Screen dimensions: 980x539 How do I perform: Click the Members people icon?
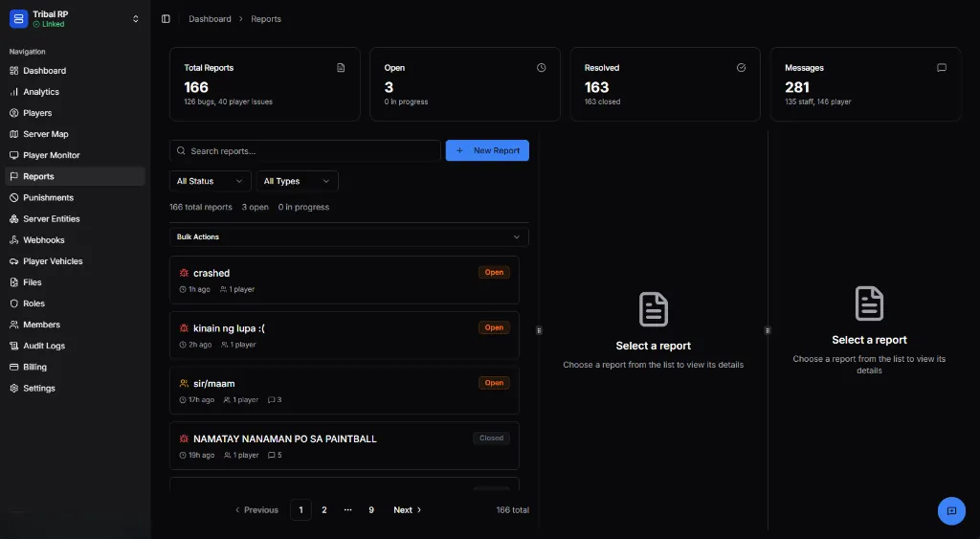click(13, 325)
